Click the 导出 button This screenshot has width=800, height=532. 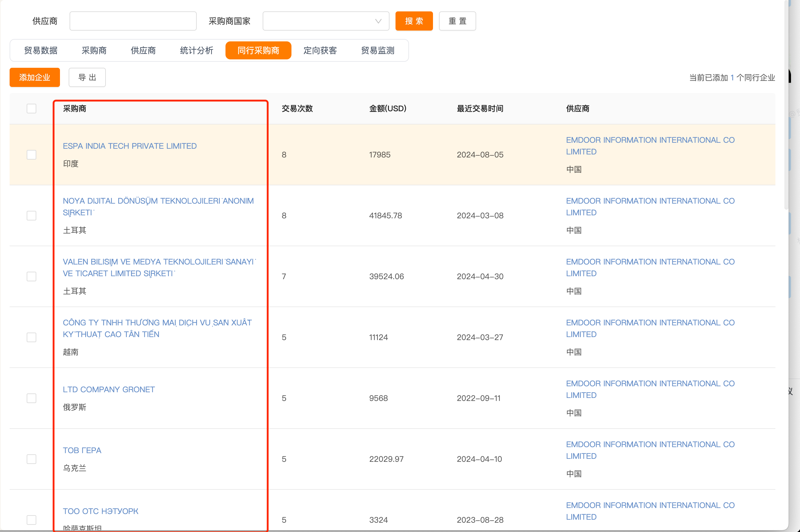point(87,77)
